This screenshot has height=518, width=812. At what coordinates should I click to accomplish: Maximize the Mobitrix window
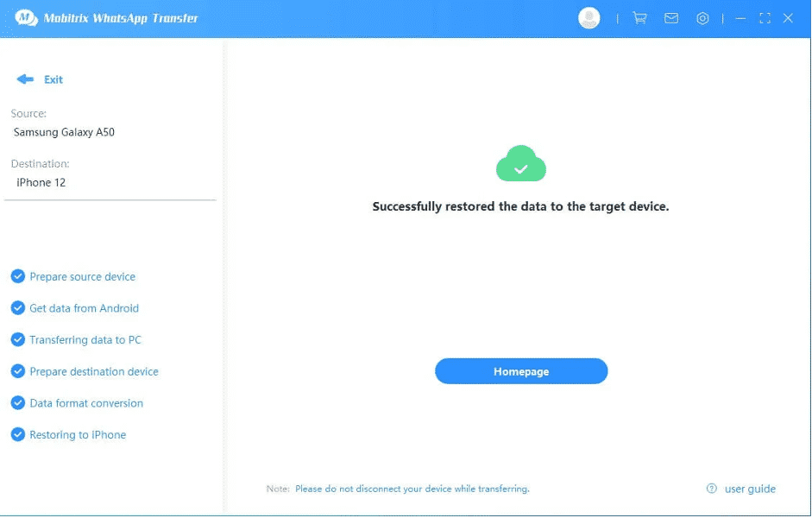[x=765, y=18]
